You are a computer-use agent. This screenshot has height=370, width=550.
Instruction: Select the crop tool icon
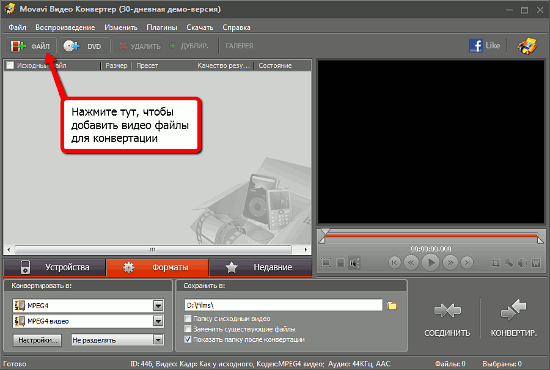pos(496,263)
